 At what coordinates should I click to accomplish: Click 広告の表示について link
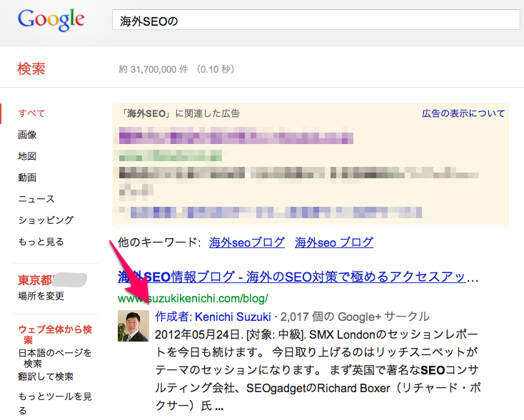[463, 113]
